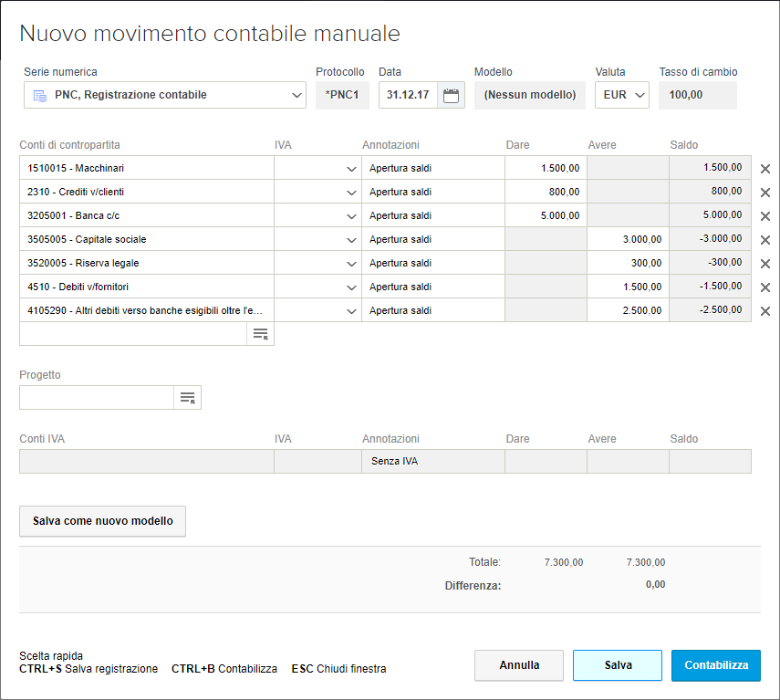Expand IVA dropdown for Macchinari row
Image resolution: width=780 pixels, height=700 pixels.
pos(351,169)
